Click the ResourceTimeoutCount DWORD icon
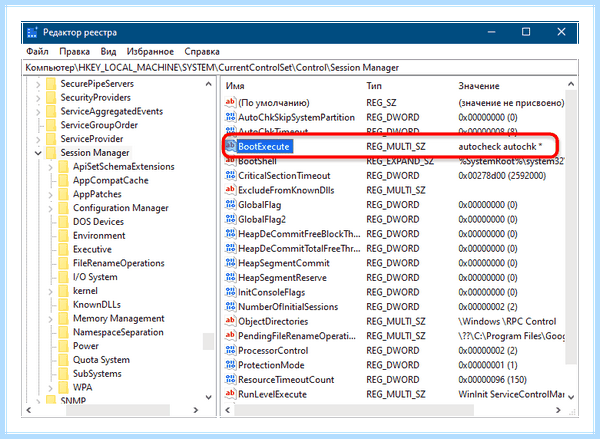The width and height of the screenshot is (600, 439). [230, 379]
